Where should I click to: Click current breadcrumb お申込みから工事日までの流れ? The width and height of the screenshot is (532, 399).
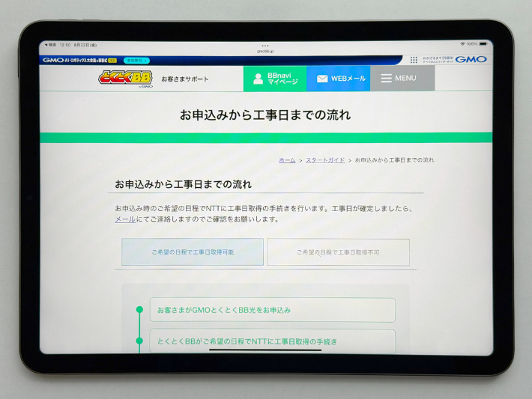coord(394,160)
